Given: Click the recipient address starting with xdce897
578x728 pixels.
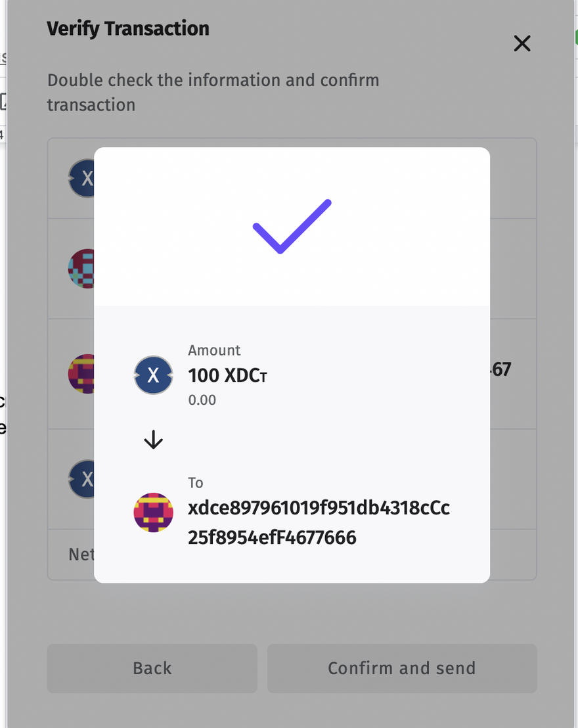Looking at the screenshot, I should click(x=319, y=523).
